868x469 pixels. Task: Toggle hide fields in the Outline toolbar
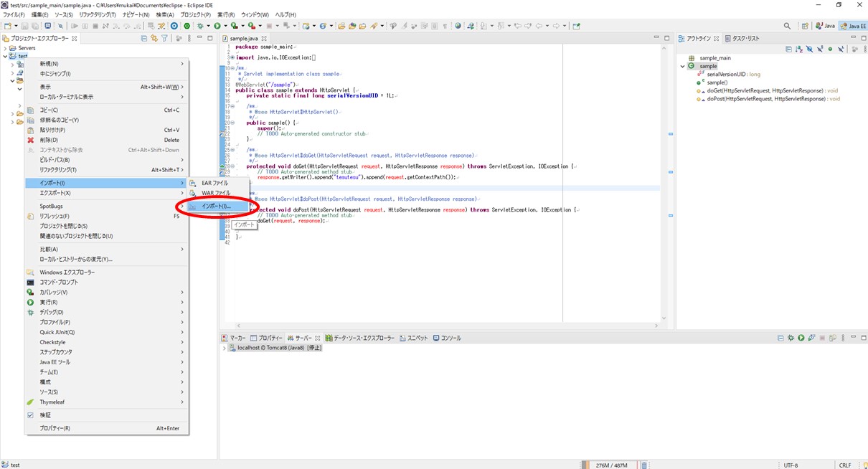[808, 47]
